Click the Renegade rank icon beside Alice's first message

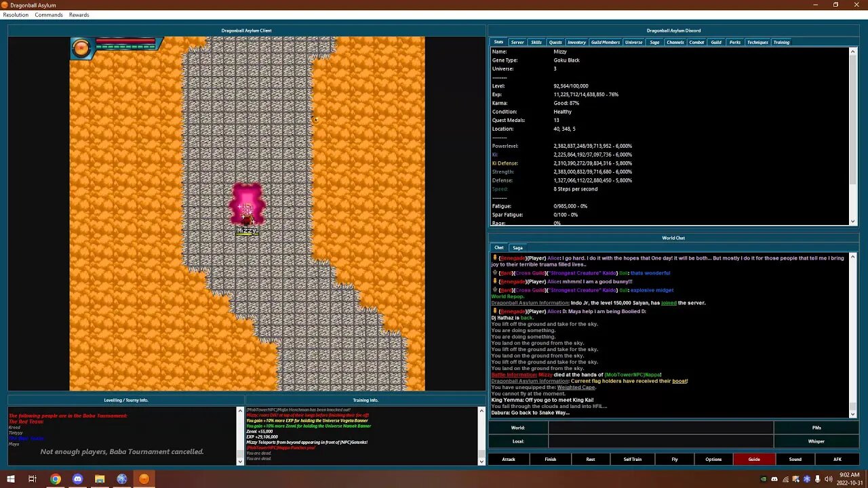(494, 258)
